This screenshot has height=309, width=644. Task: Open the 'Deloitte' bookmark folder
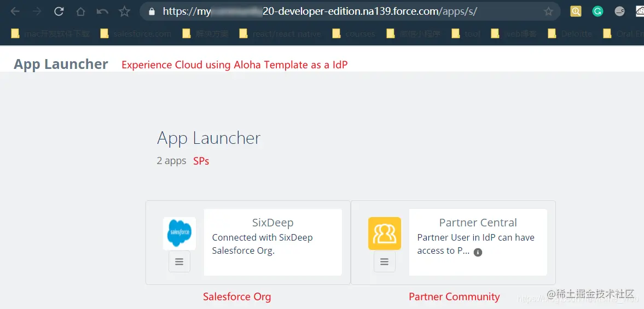coord(570,34)
